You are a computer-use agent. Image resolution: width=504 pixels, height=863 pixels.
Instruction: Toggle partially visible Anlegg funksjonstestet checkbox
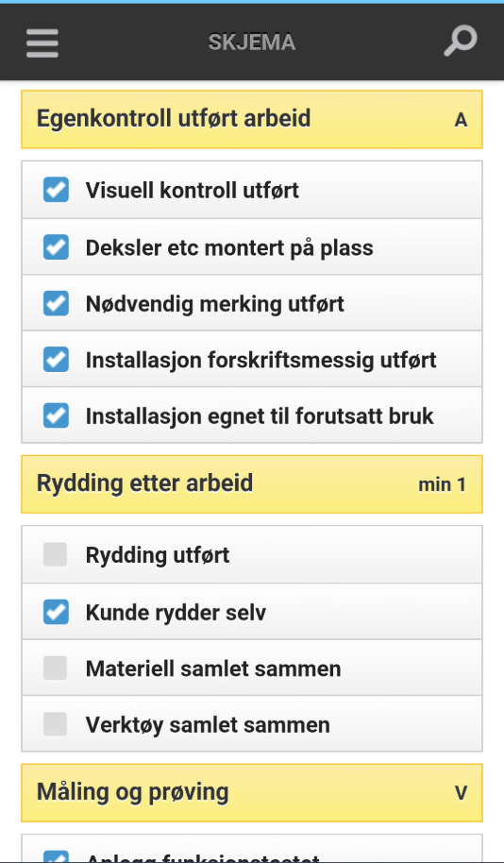pos(56,856)
